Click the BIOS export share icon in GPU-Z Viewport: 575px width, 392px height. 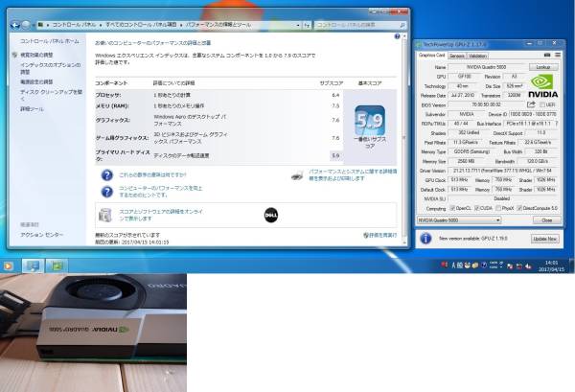coord(531,104)
